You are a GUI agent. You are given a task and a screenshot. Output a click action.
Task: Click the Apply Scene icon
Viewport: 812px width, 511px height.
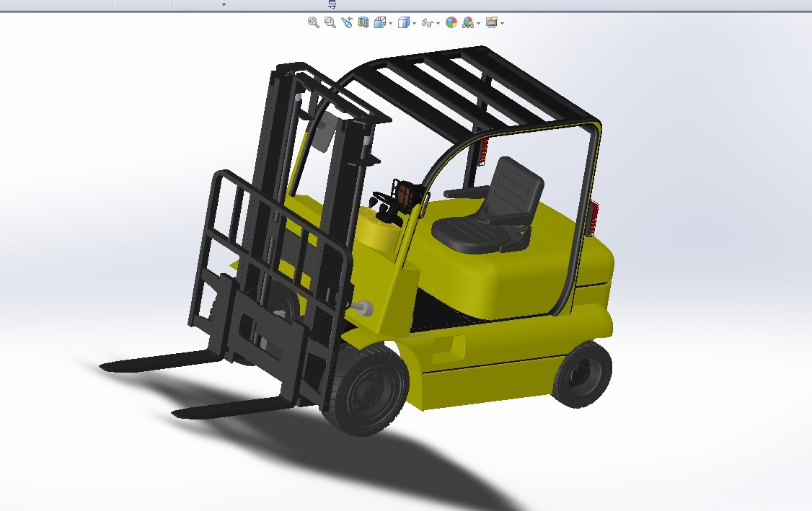pyautogui.click(x=468, y=22)
